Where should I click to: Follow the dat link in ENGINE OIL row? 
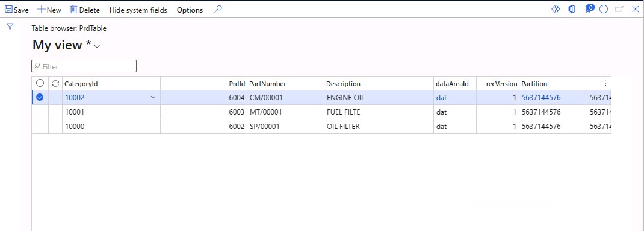(x=442, y=98)
